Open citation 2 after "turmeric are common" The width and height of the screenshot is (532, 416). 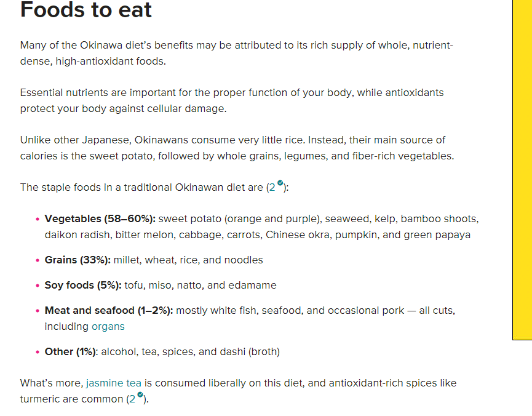132,399
